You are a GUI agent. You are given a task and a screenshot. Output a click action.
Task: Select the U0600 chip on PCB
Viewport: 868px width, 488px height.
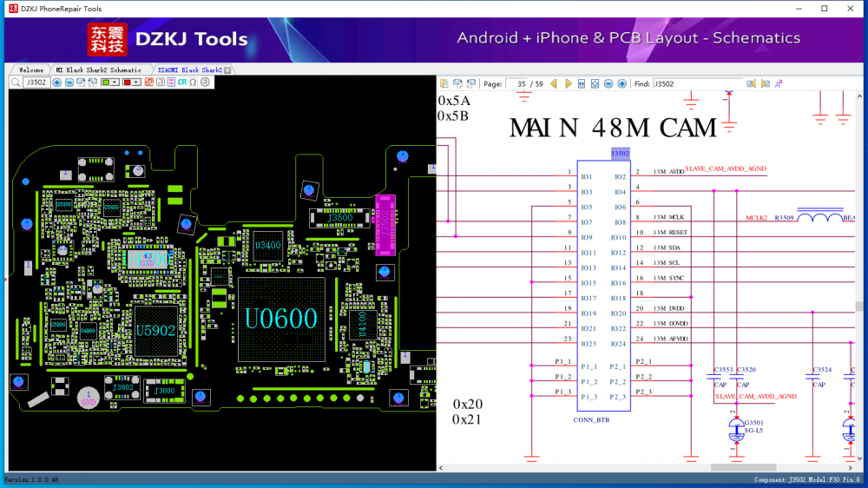pyautogui.click(x=280, y=319)
